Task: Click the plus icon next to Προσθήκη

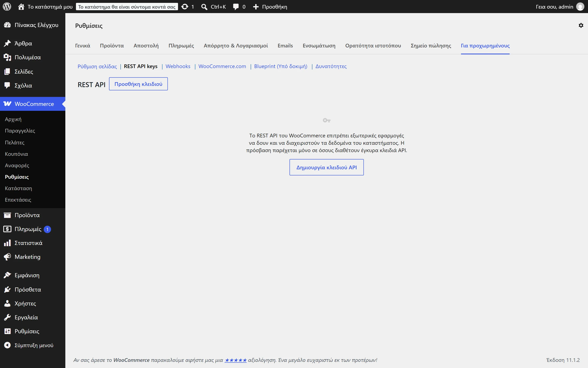Action: (256, 7)
